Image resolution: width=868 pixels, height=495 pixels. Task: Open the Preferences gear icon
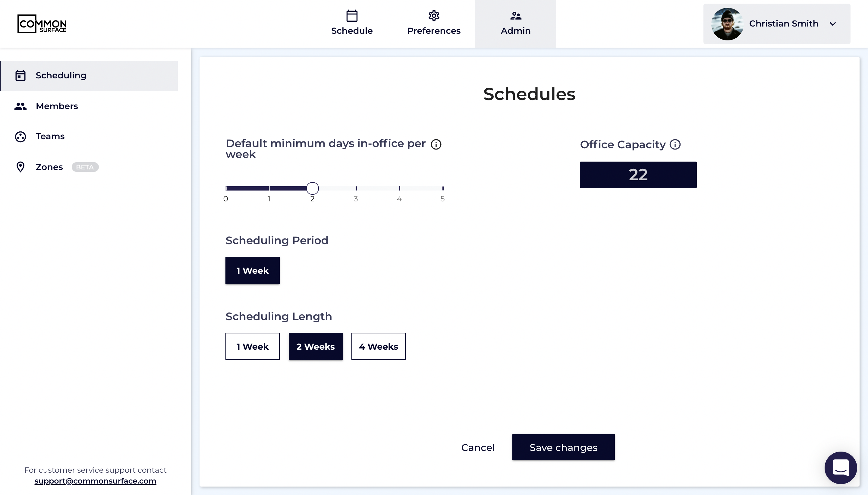coord(434,16)
